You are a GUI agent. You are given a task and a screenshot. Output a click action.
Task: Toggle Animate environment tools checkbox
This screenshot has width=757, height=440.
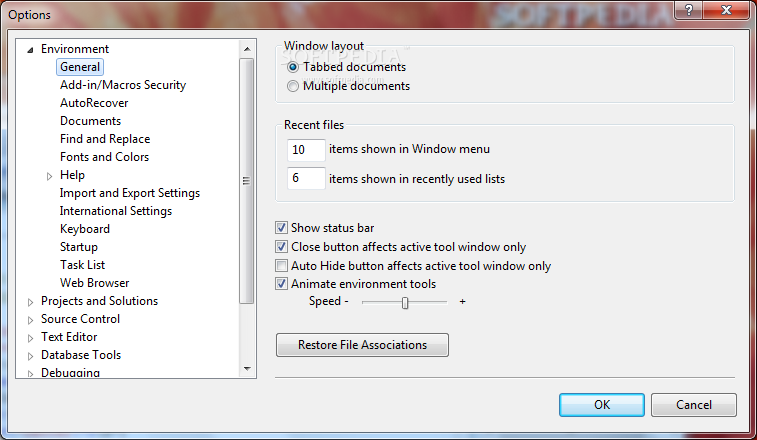point(281,284)
